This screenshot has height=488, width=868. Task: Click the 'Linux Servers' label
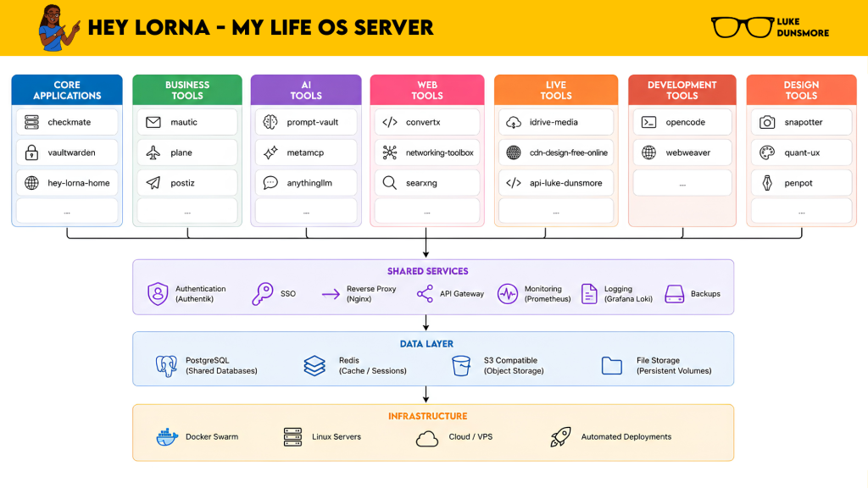336,436
